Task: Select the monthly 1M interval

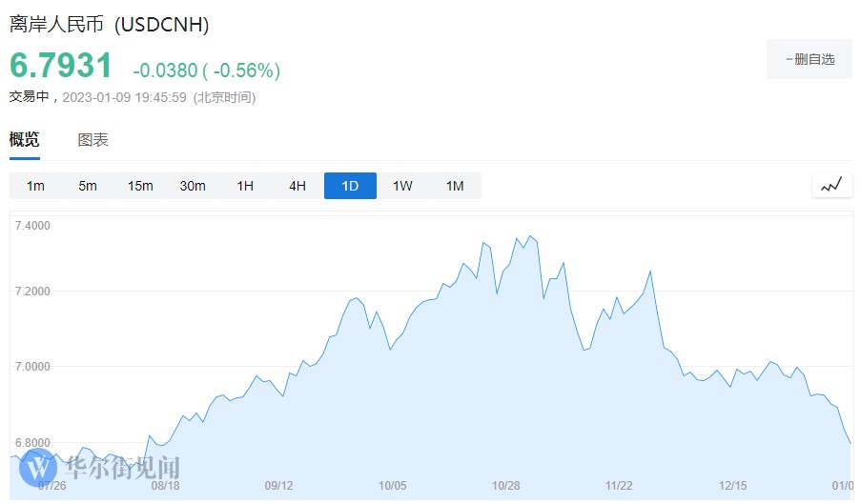Action: click(x=455, y=186)
